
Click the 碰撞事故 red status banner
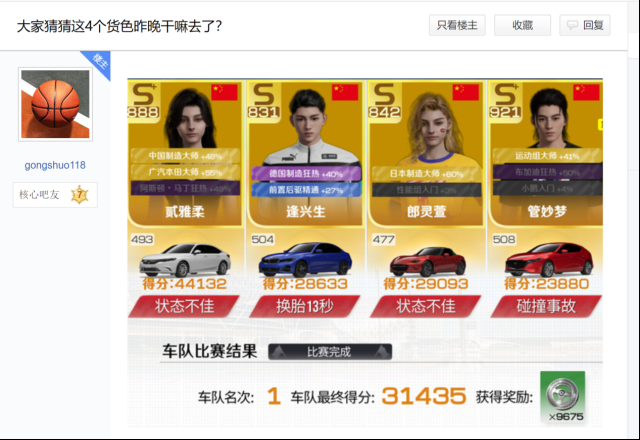pos(546,306)
